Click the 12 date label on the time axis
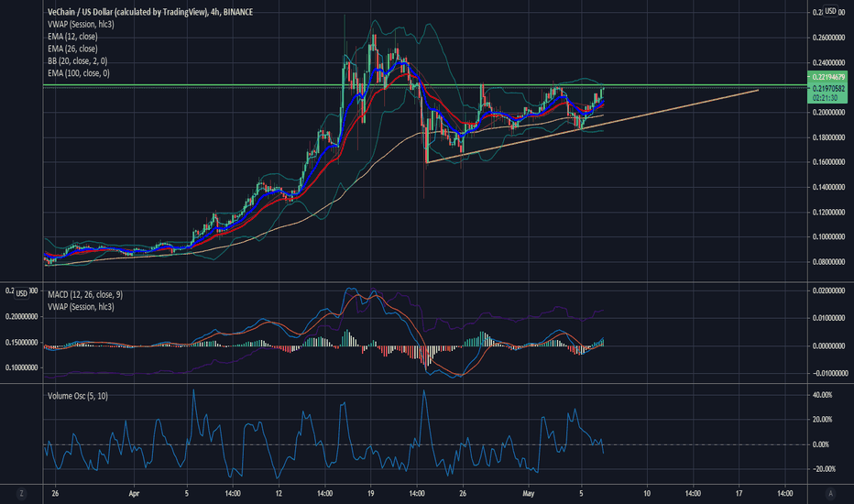 coord(279,494)
